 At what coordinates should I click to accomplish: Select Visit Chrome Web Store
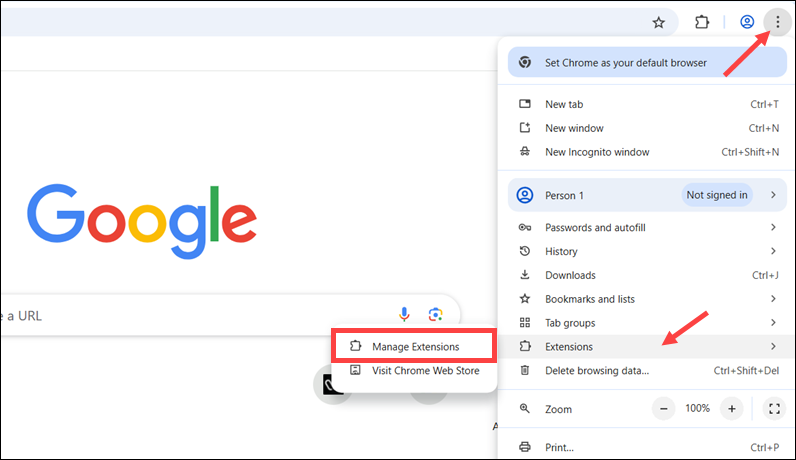point(414,370)
